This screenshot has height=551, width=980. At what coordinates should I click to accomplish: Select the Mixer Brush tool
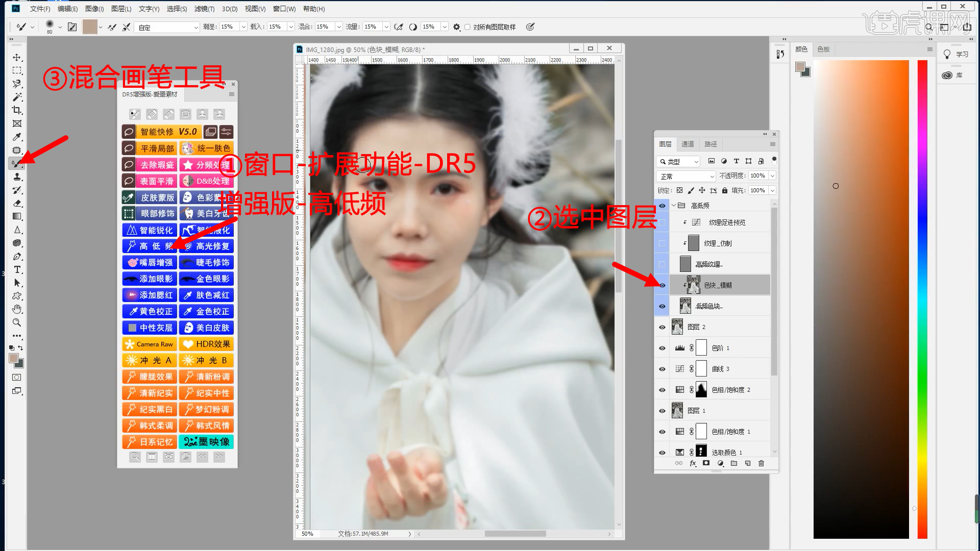pyautogui.click(x=17, y=163)
